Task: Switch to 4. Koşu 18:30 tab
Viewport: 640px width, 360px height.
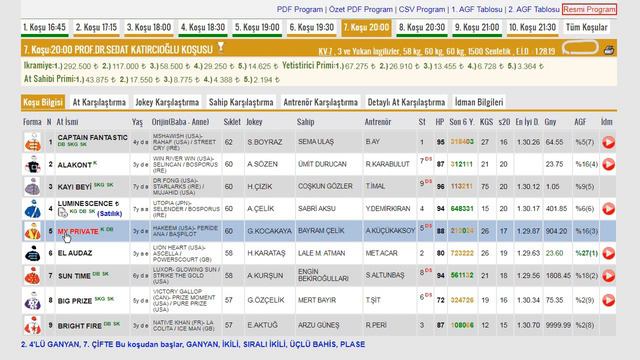Action: coord(203,27)
